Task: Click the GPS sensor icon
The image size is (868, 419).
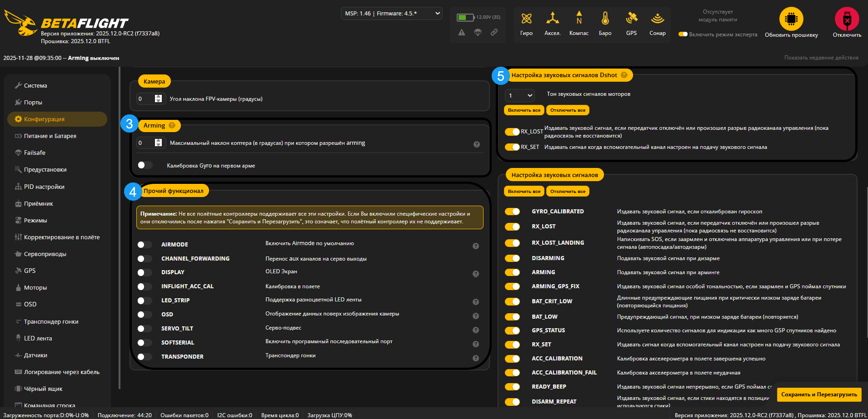Action: pos(631,19)
